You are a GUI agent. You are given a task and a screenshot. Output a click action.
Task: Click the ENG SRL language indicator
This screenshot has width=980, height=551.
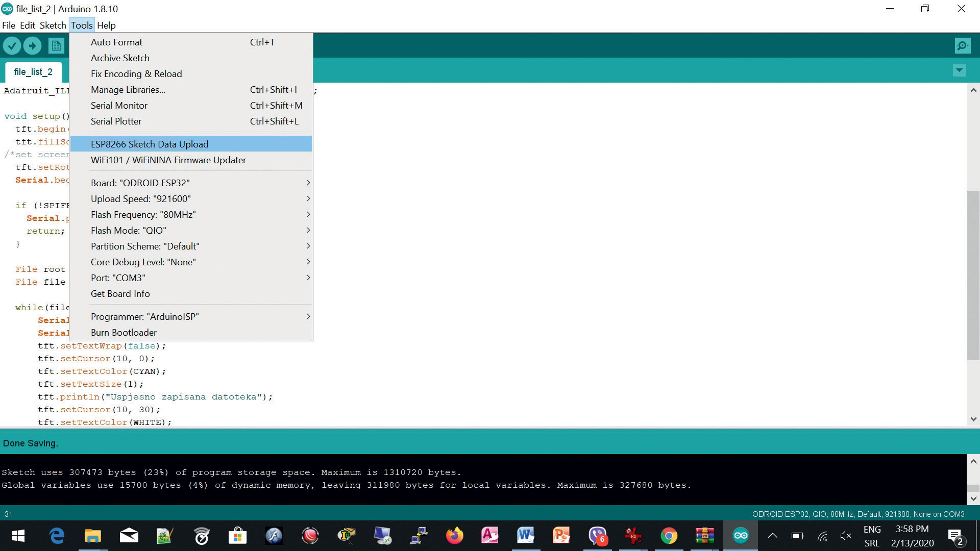[x=872, y=536]
